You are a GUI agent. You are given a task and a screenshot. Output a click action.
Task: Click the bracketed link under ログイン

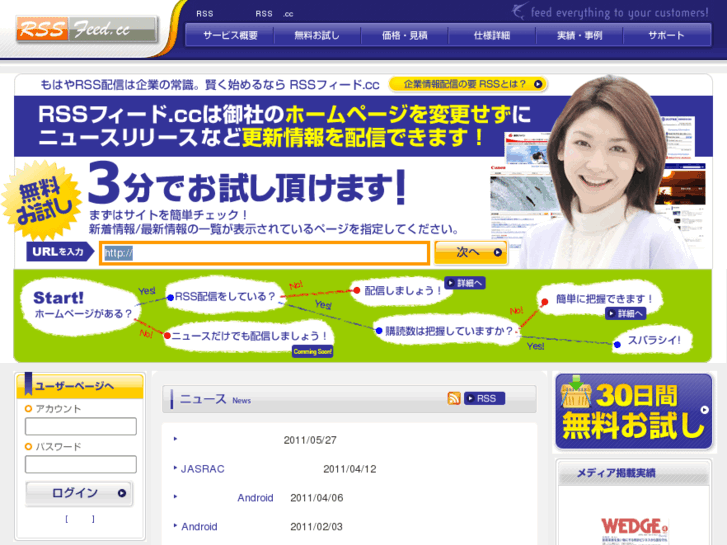click(80, 519)
